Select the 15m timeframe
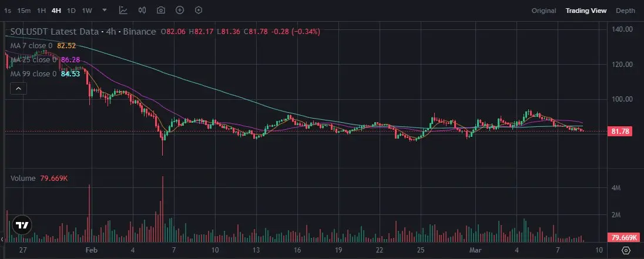Screen dimensions: 644x259 [x=24, y=11]
